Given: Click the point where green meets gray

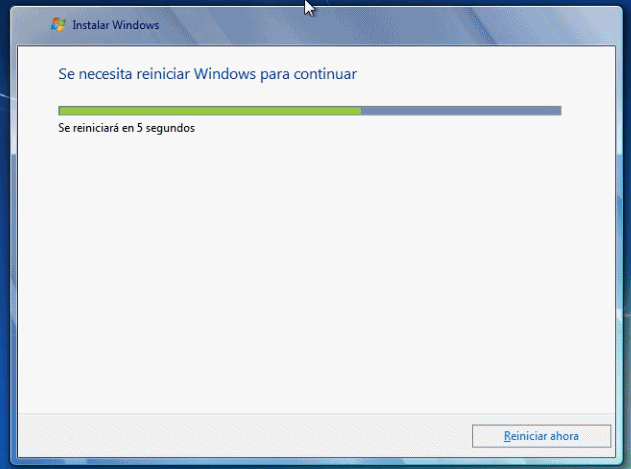Looking at the screenshot, I should click(x=361, y=110).
